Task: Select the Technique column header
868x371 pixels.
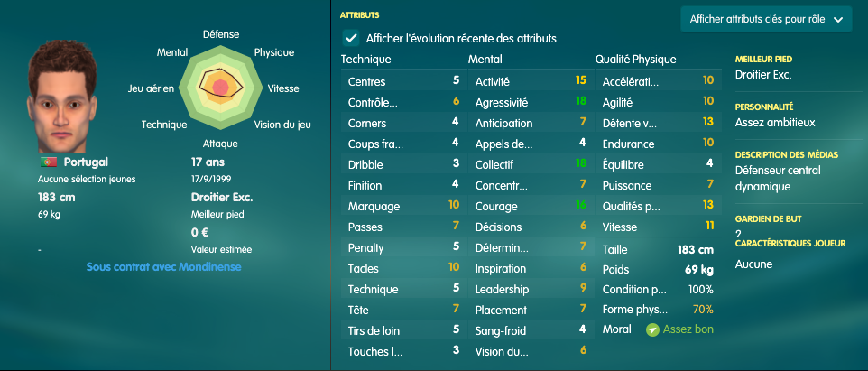Action: [x=366, y=60]
